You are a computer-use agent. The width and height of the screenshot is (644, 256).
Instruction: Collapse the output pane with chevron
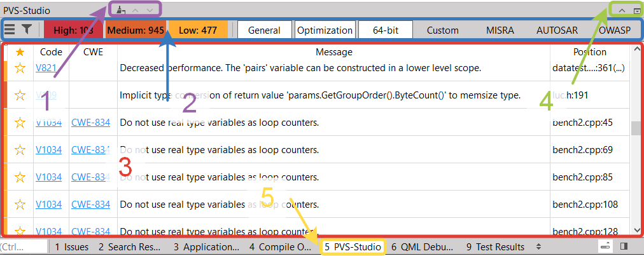click(x=622, y=10)
